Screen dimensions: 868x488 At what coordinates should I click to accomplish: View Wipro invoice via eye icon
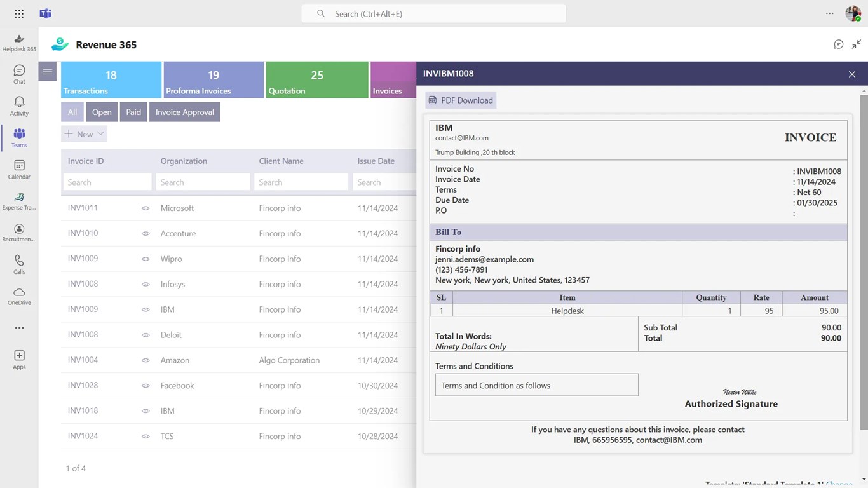coord(146,259)
